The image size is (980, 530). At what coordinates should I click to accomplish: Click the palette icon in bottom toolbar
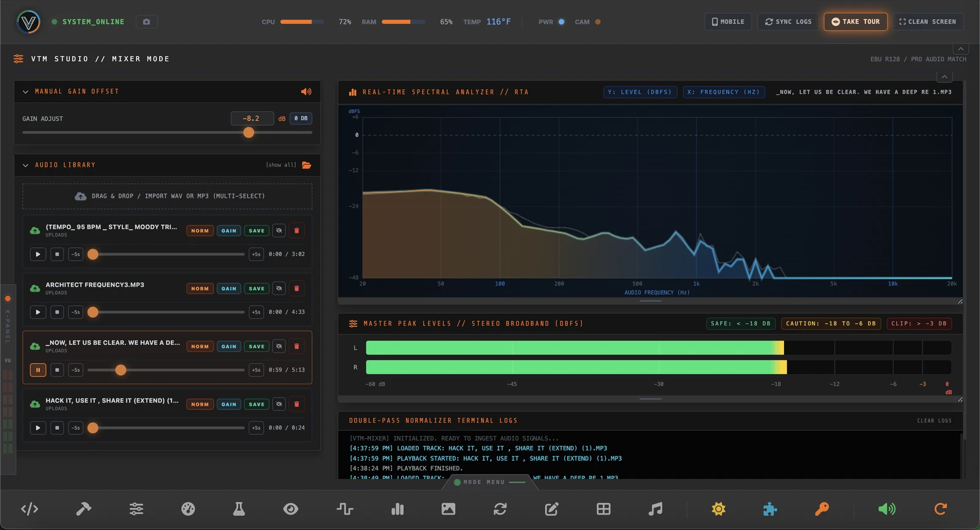[x=188, y=509]
